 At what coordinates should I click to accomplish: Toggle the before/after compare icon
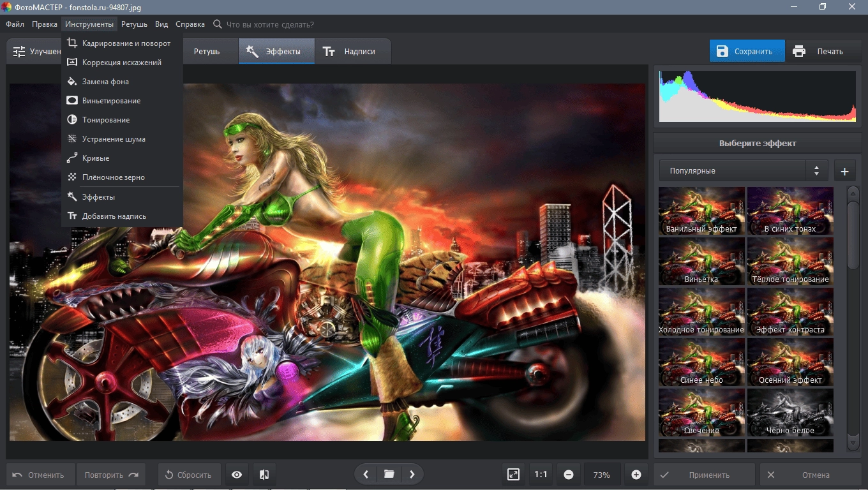(x=264, y=475)
